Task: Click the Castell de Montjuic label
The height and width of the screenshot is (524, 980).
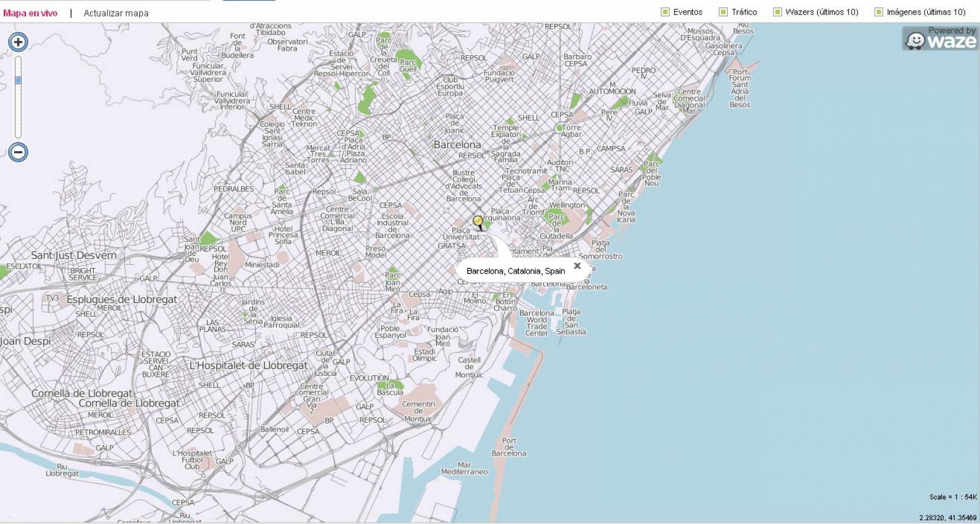Action: click(469, 367)
